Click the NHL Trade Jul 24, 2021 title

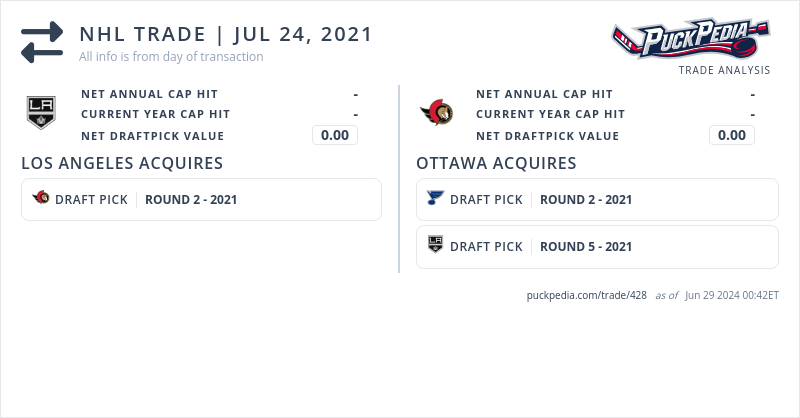pos(226,34)
